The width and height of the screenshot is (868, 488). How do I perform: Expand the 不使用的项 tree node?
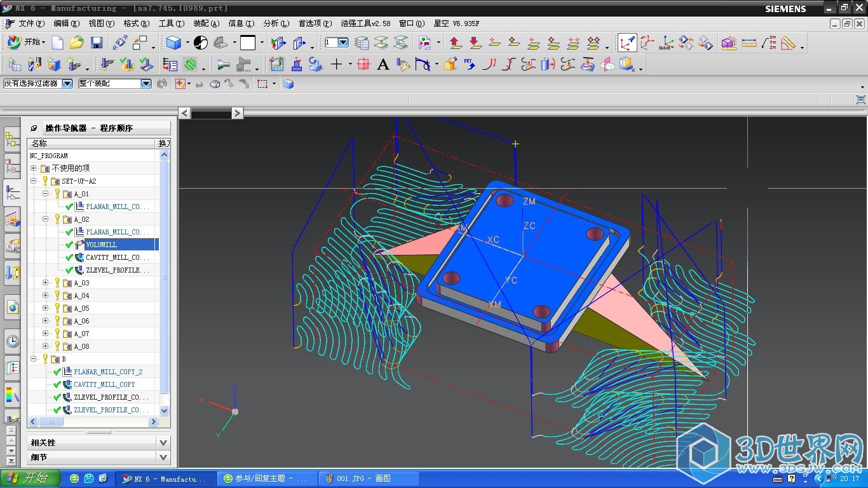(x=34, y=168)
